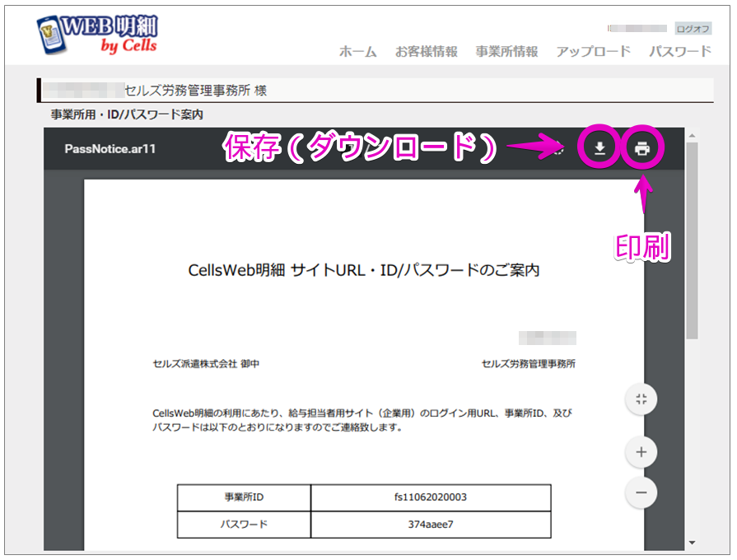Click the パスワード table label
Image resolution: width=737 pixels, height=560 pixels.
tap(244, 525)
